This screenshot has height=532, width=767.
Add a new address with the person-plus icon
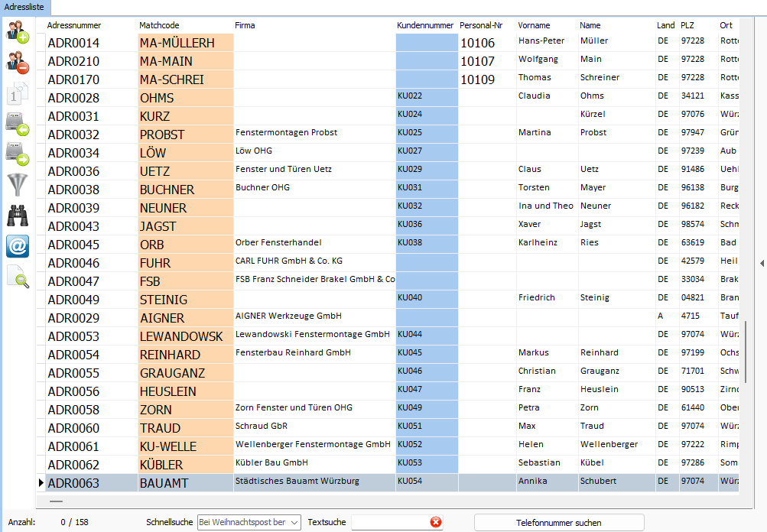coord(17,32)
